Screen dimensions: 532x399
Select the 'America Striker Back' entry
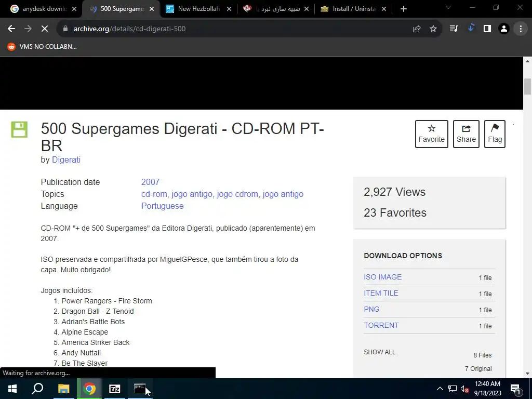coord(96,343)
